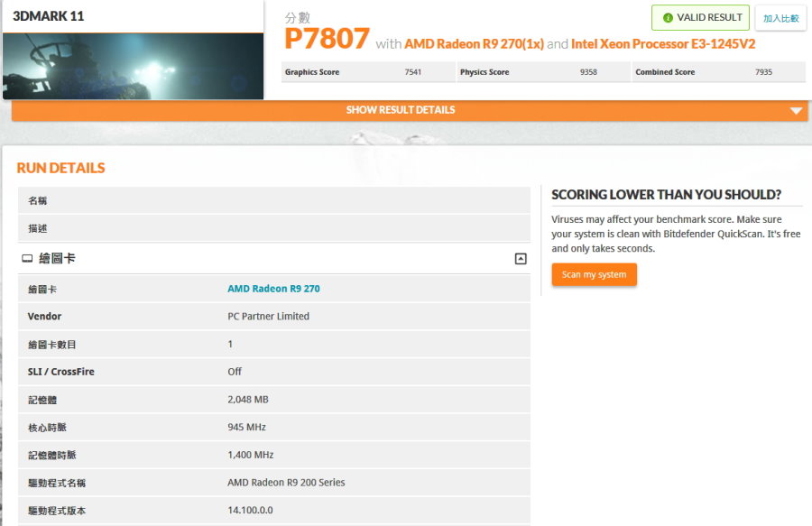This screenshot has width=812, height=526.
Task: Click the 3DMARK 11 scene thumbnail
Action: [x=134, y=66]
